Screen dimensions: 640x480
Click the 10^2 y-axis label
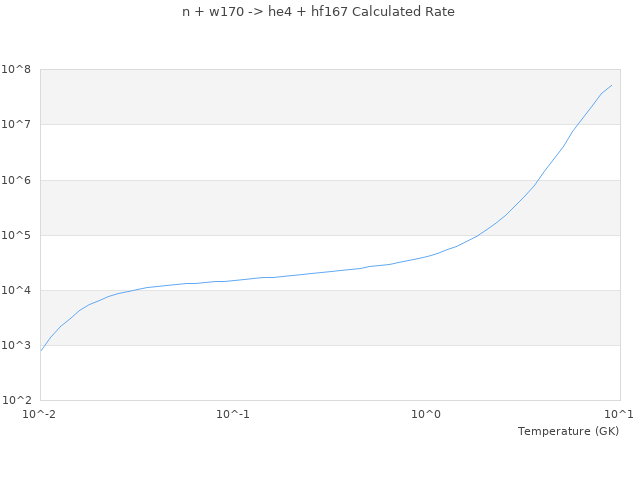point(17,400)
